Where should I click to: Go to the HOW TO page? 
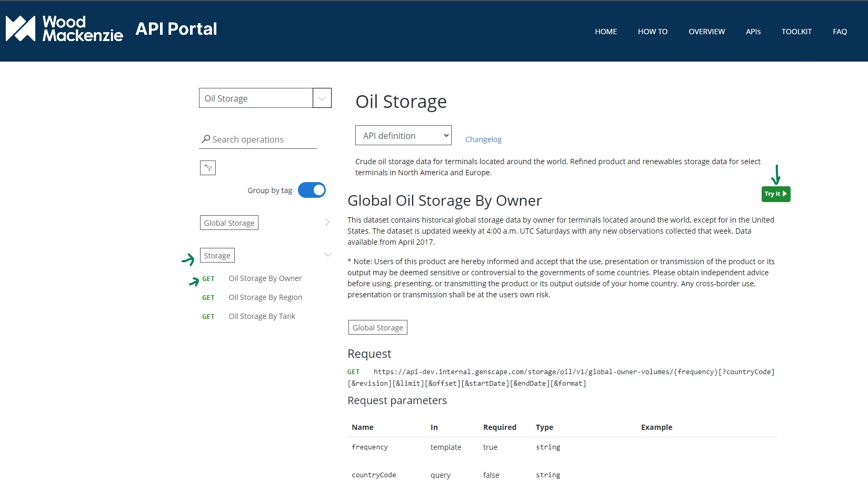[x=653, y=32]
